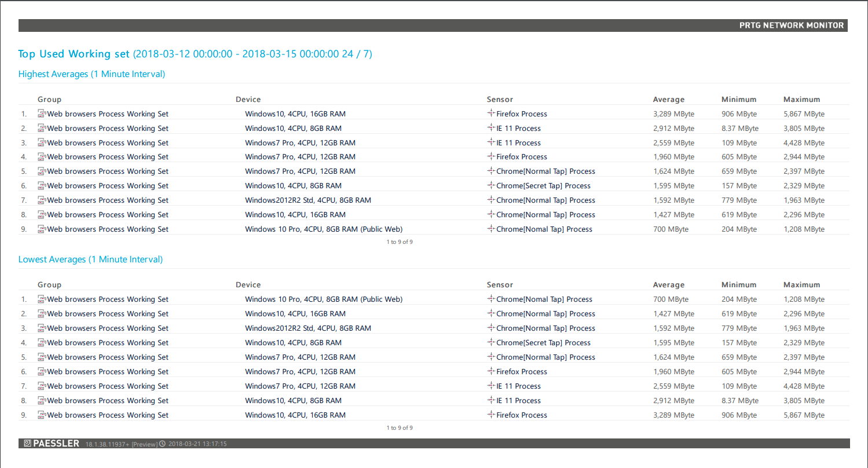The width and height of the screenshot is (868, 468).
Task: Click the Firefox Process sensor icon in Lowest Averages row 9
Action: [x=491, y=415]
